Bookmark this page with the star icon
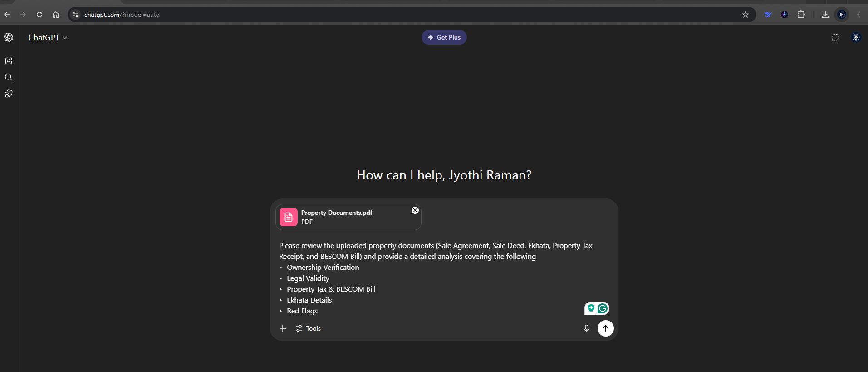The height and width of the screenshot is (372, 868). (745, 15)
